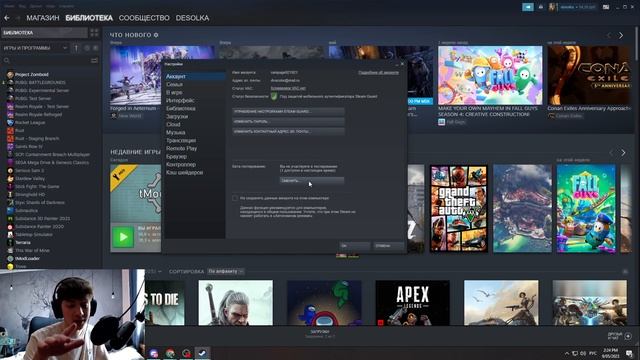Toggle don't save account credentials checkbox
This screenshot has height=360, width=640.
coord(235,198)
